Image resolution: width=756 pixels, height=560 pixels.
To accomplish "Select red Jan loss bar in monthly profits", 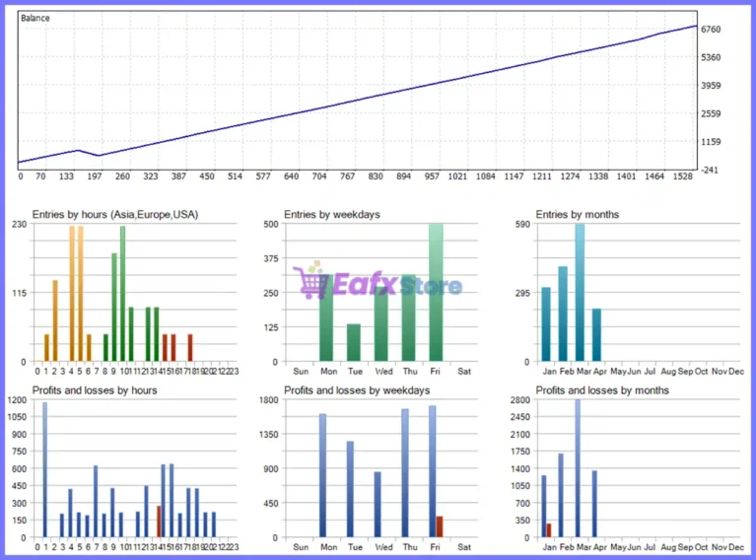I will coord(549,530).
